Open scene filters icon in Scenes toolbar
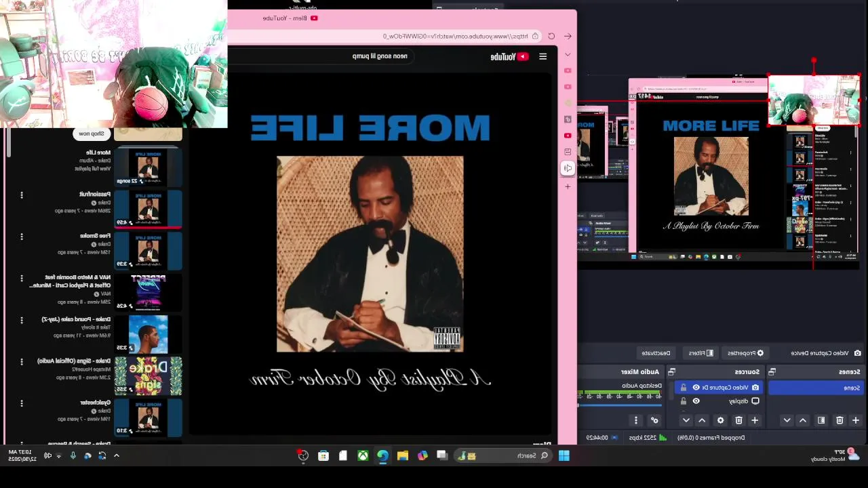The height and width of the screenshot is (488, 868). (821, 420)
